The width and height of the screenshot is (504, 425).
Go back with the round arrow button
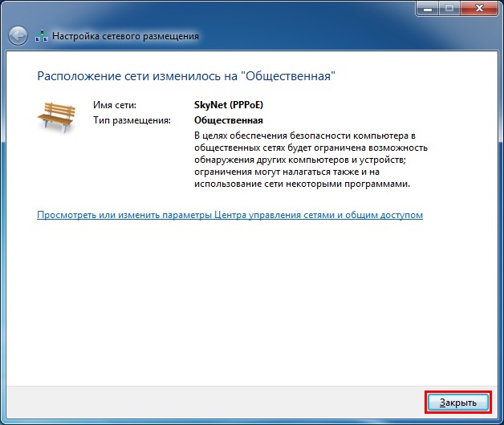(x=18, y=35)
